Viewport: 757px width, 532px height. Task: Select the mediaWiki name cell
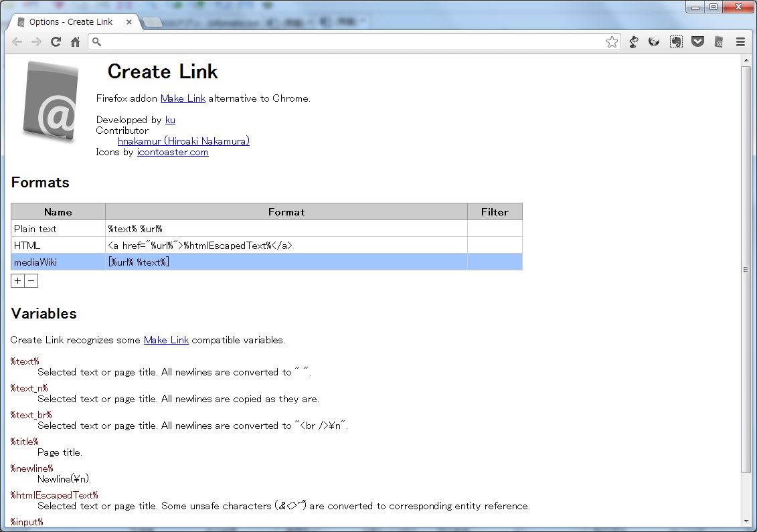pyautogui.click(x=58, y=262)
